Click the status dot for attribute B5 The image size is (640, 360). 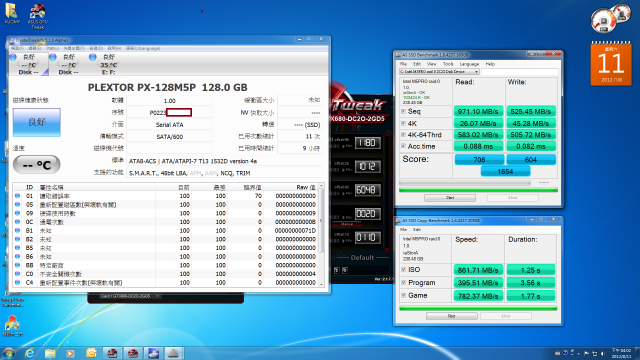[17, 248]
